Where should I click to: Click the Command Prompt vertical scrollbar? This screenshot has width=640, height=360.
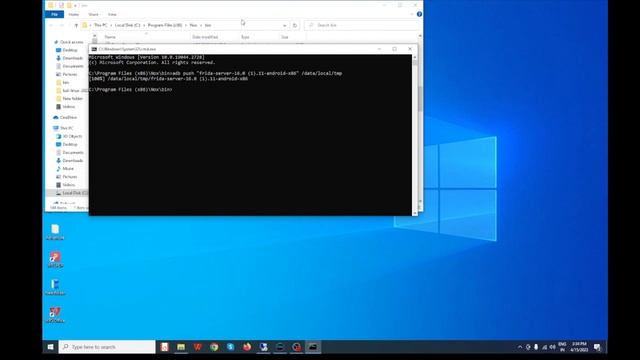pyautogui.click(x=415, y=135)
